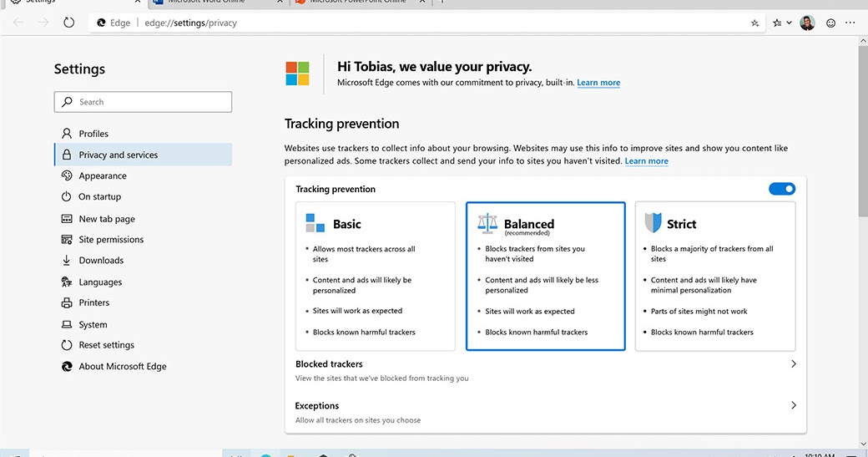Reload the page with the refresh icon
The image size is (868, 457).
pos(68,23)
